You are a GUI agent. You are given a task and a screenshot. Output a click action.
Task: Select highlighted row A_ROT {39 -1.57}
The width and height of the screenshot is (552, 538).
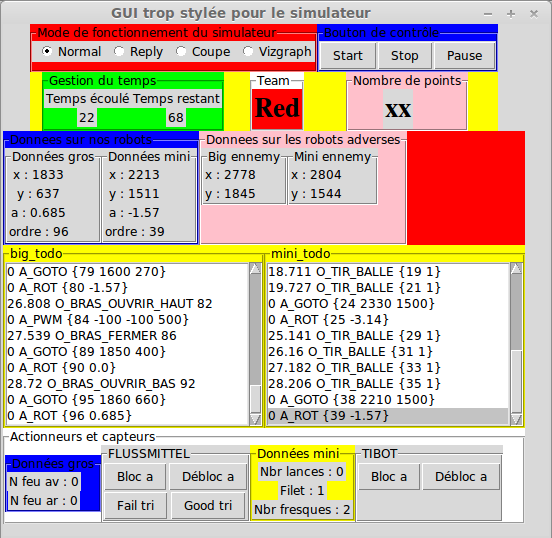click(x=388, y=416)
